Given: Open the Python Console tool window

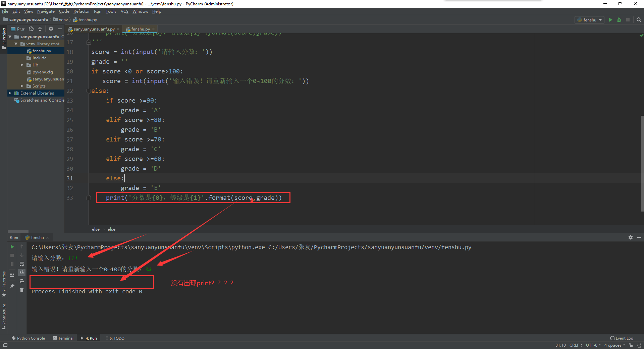Looking at the screenshot, I should [x=28, y=338].
